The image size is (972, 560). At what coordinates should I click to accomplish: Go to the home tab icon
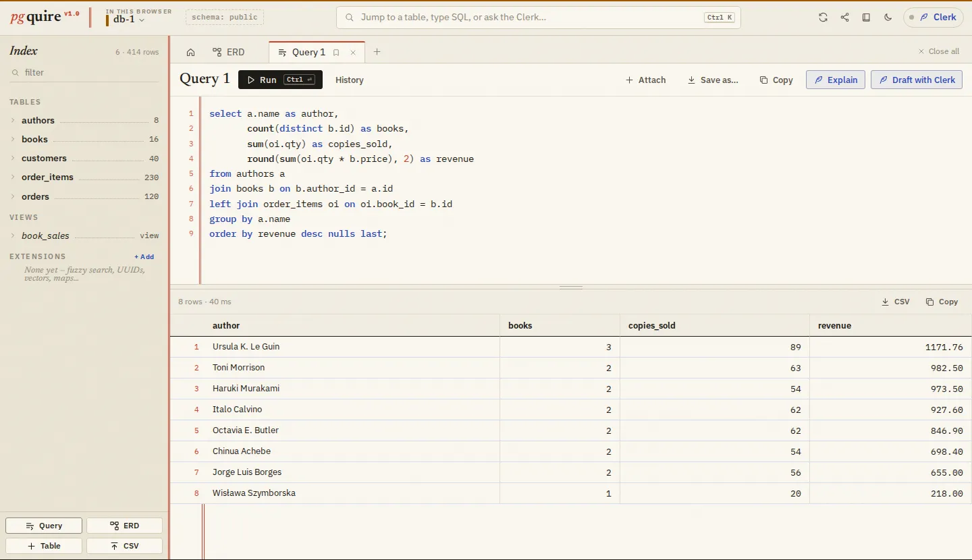click(190, 52)
